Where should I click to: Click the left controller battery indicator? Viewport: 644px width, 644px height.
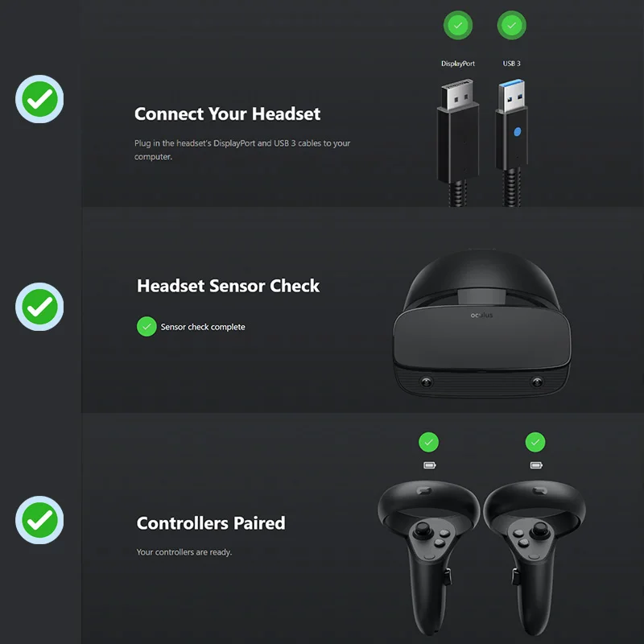point(430,465)
